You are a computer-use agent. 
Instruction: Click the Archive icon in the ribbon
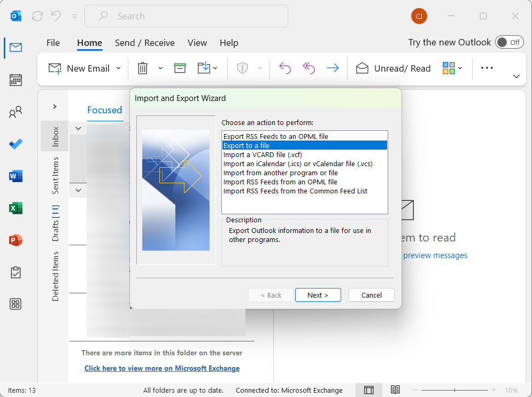point(180,68)
